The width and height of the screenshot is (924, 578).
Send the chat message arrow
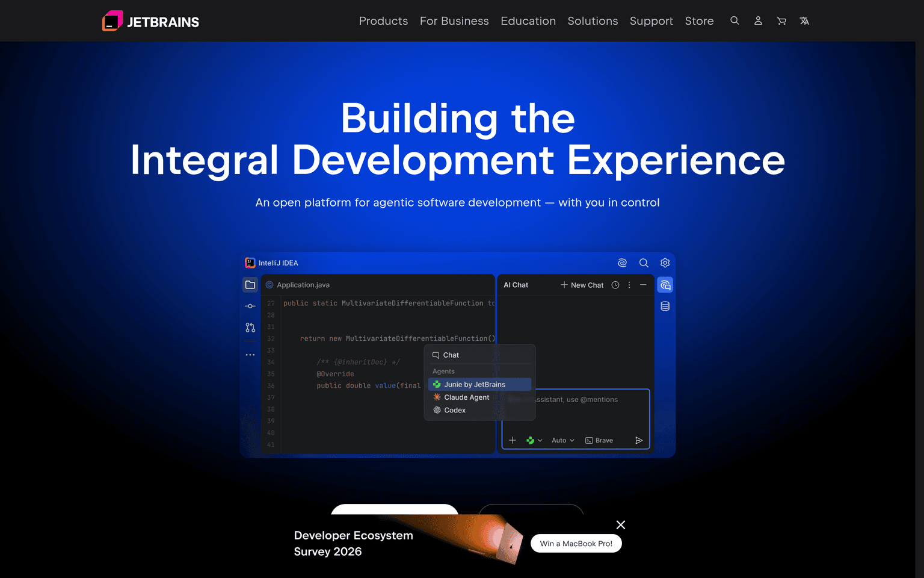tap(639, 440)
